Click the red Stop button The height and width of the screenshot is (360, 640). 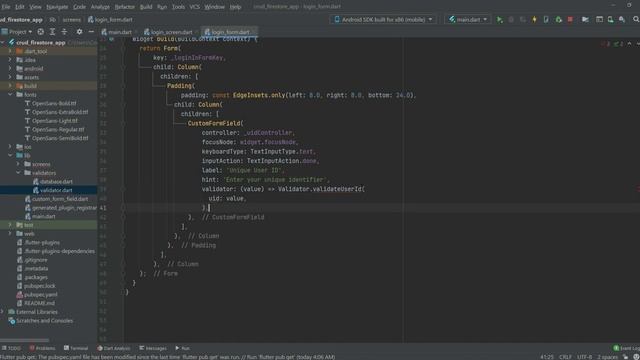pos(570,20)
